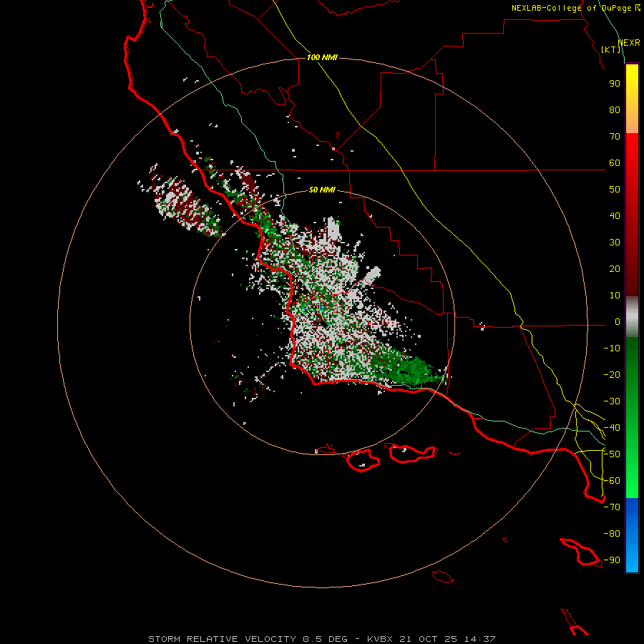
Task: Click the yellow top segment of the color bar
Action: pos(632,99)
